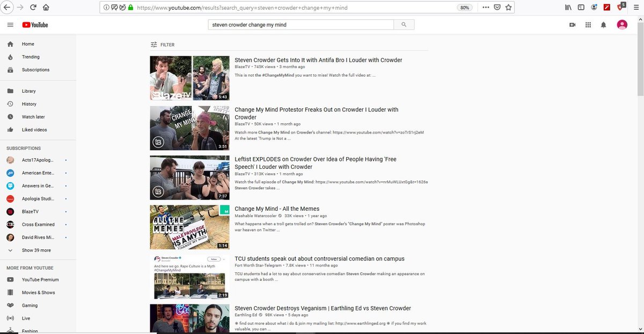Open the Cross Examined subscription channel
The image size is (644, 334).
tap(38, 225)
